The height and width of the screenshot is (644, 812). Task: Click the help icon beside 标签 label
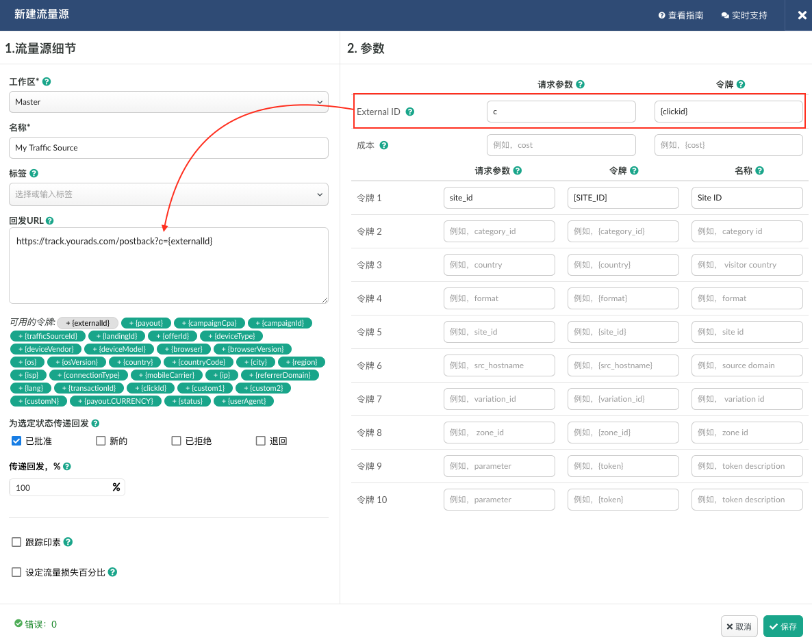coord(34,174)
